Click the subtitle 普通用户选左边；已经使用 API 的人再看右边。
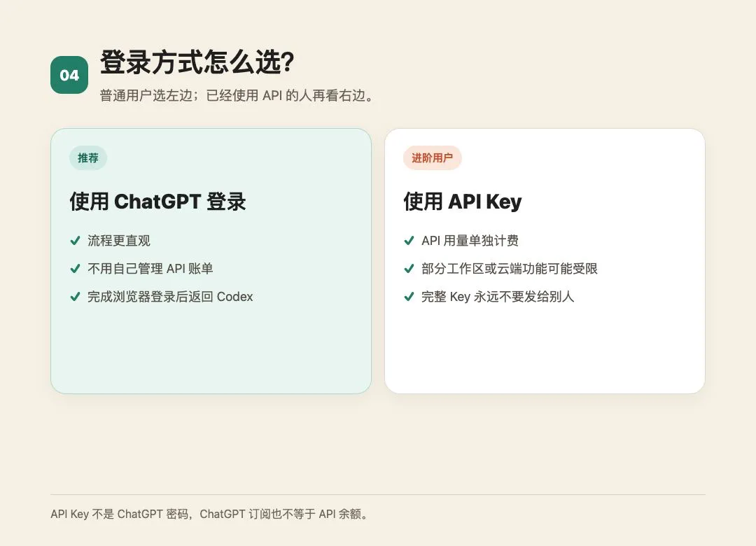756x546 pixels. click(237, 95)
